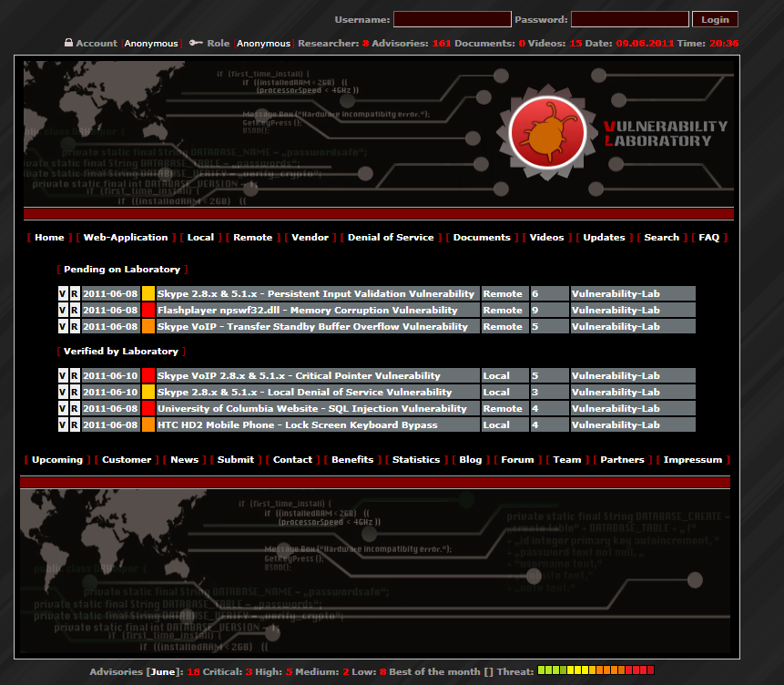
Task: Open the Updates menu item
Action: tap(604, 238)
